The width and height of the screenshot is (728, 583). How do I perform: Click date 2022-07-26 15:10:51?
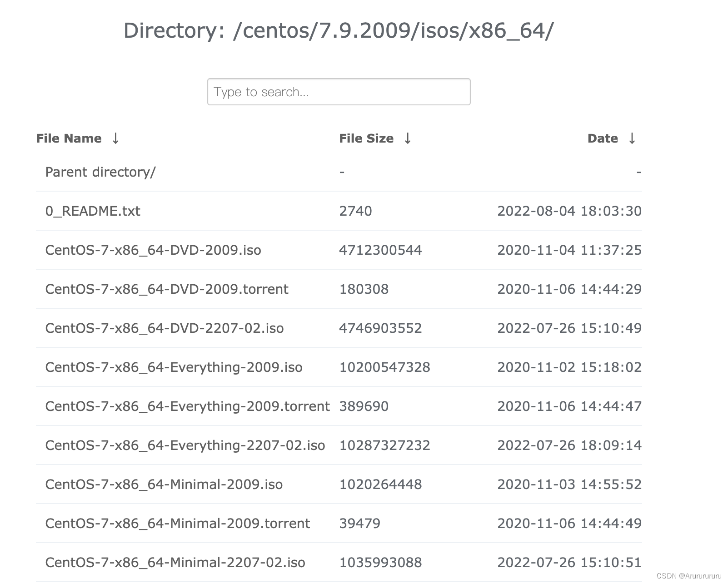(569, 563)
